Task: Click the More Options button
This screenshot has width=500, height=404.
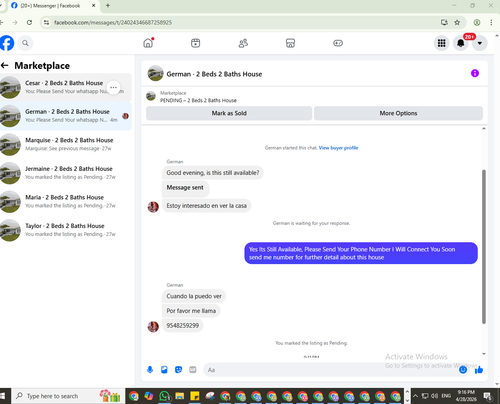Action: coord(398,113)
